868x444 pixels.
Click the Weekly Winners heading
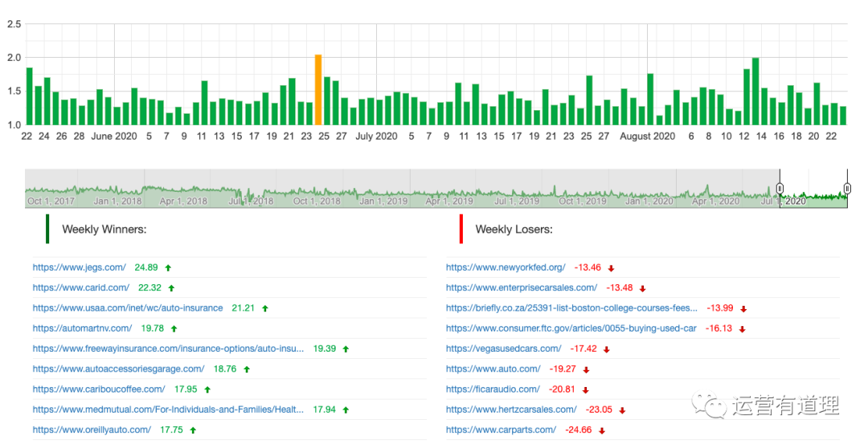coord(104,230)
